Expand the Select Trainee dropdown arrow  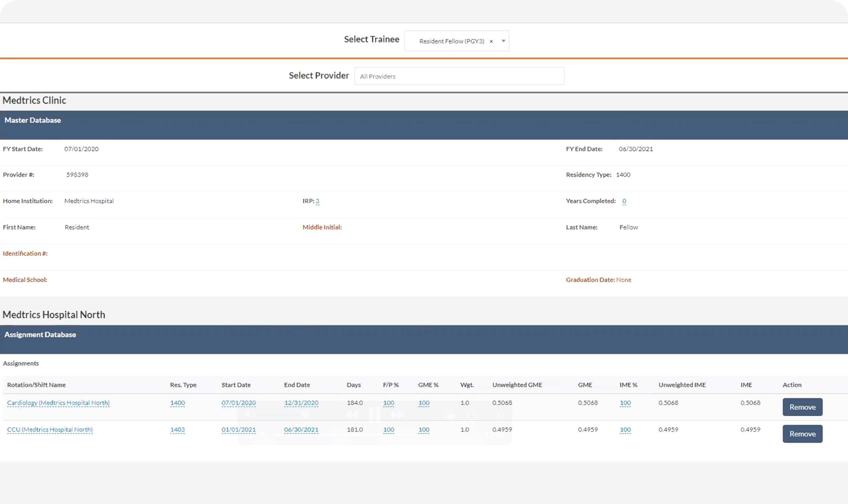pos(503,41)
